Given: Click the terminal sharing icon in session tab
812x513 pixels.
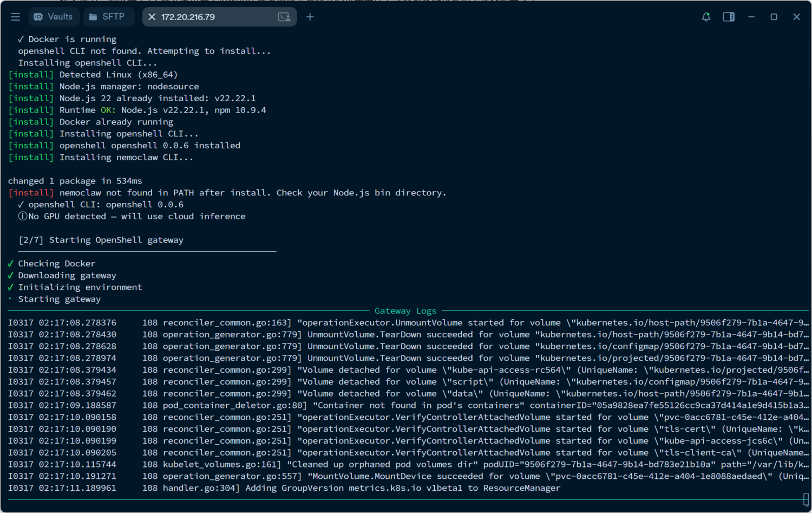Looking at the screenshot, I should tap(284, 17).
